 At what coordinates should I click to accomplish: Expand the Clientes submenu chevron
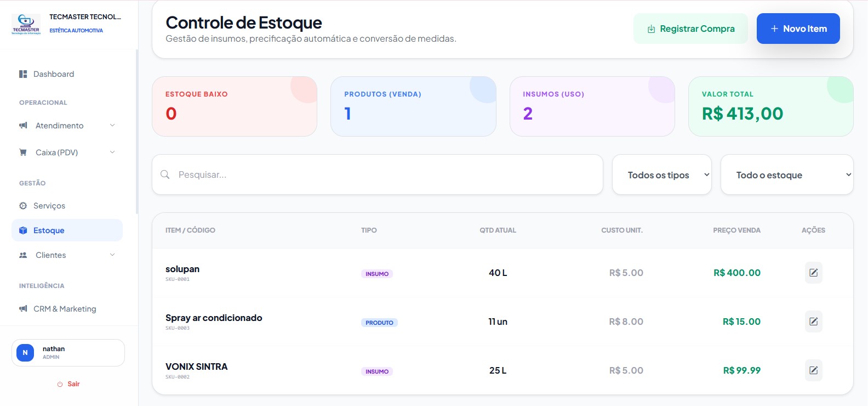coord(112,255)
